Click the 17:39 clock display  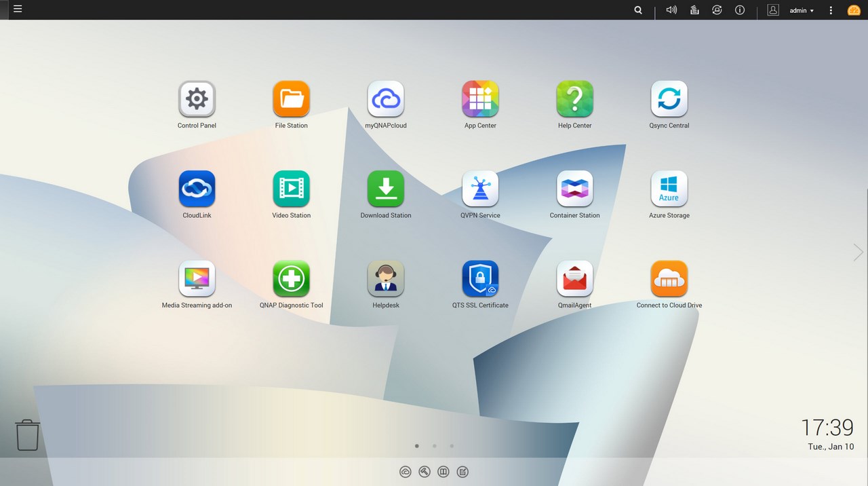(x=827, y=428)
